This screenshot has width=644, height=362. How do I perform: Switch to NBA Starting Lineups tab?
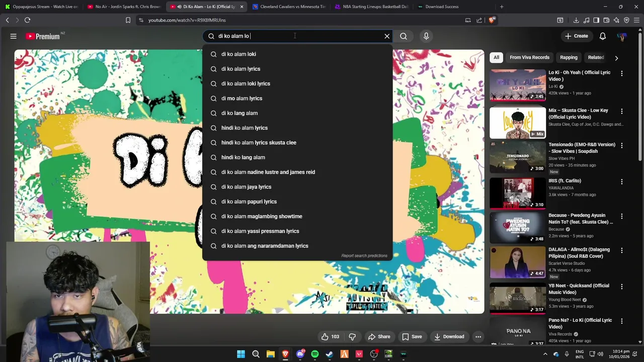click(x=372, y=7)
